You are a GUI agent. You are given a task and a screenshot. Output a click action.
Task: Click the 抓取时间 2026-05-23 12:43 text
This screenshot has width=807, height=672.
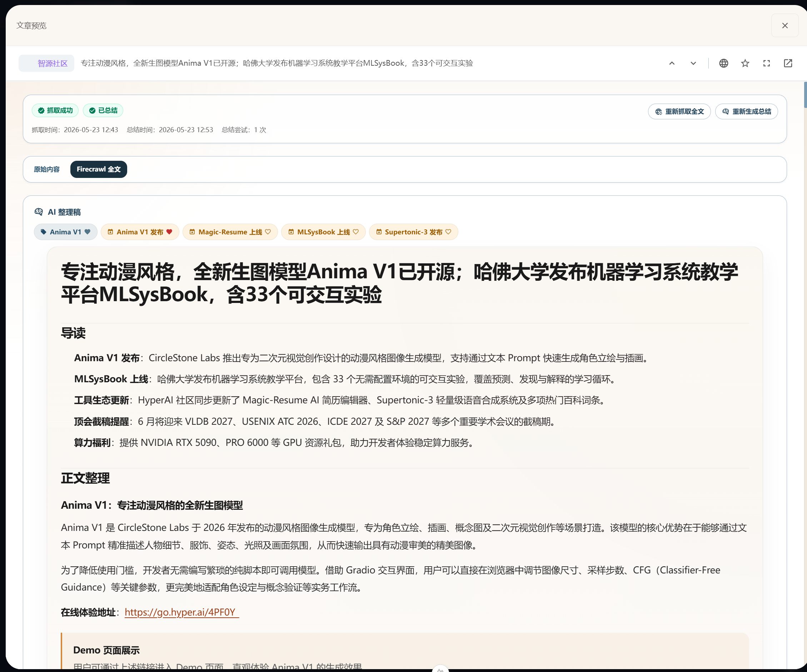[75, 130]
